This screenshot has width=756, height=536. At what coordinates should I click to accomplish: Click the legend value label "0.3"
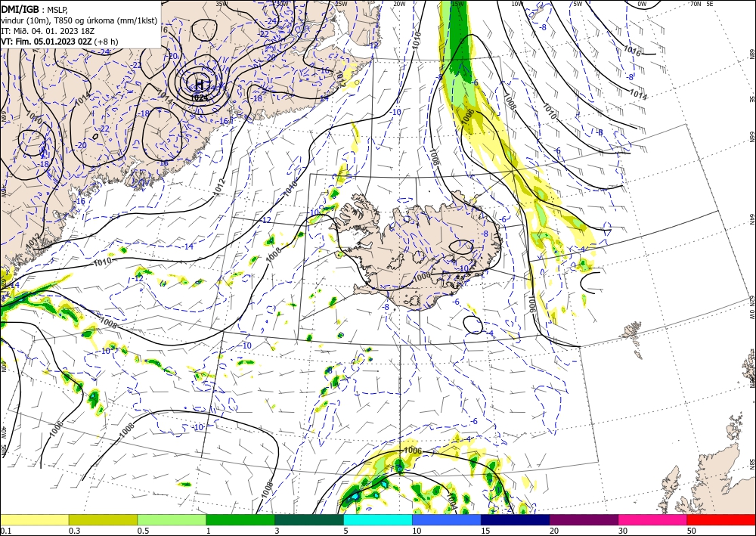pos(74,531)
